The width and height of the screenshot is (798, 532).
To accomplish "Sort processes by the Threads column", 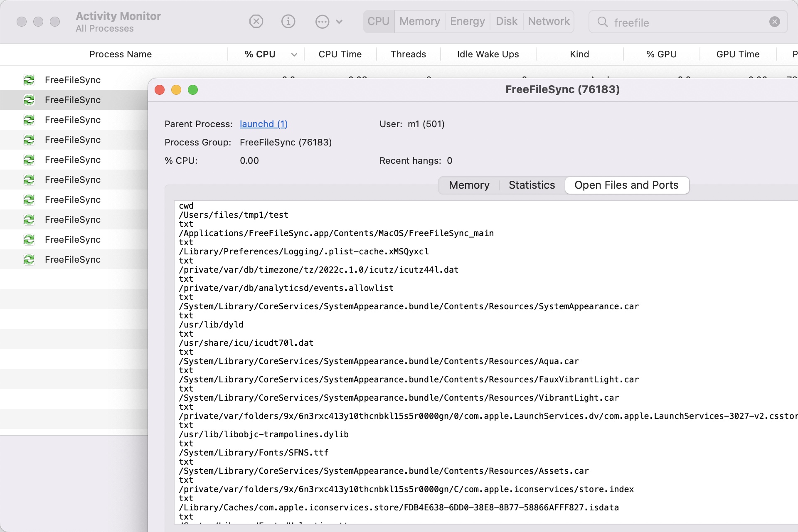I will (x=408, y=54).
